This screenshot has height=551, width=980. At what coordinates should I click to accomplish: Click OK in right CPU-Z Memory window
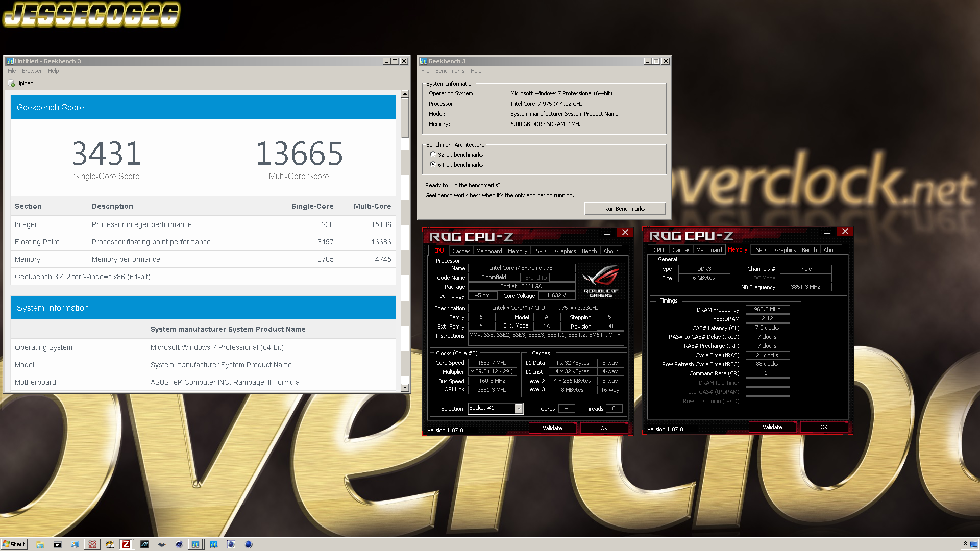[824, 427]
